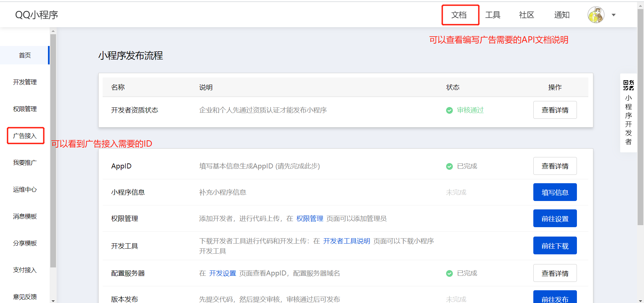Viewport: 644px width, 303px height.
Task: Select 首页 in the left sidebar
Action: pos(25,55)
